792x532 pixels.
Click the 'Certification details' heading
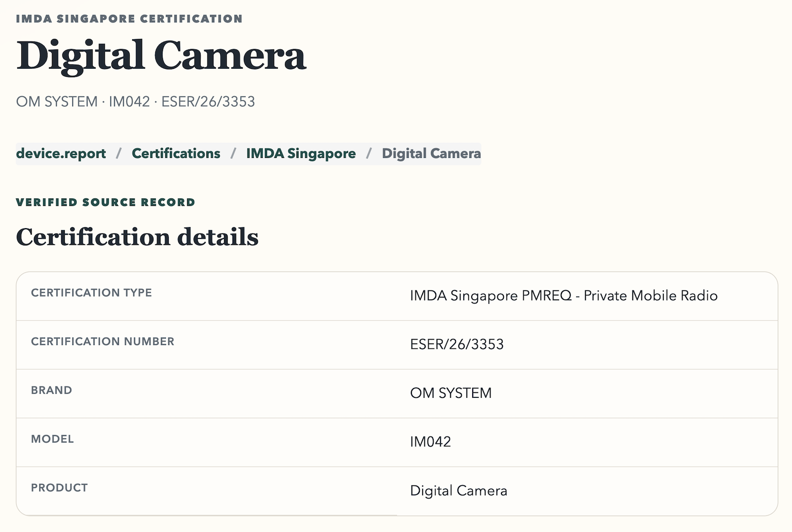pyautogui.click(x=137, y=237)
